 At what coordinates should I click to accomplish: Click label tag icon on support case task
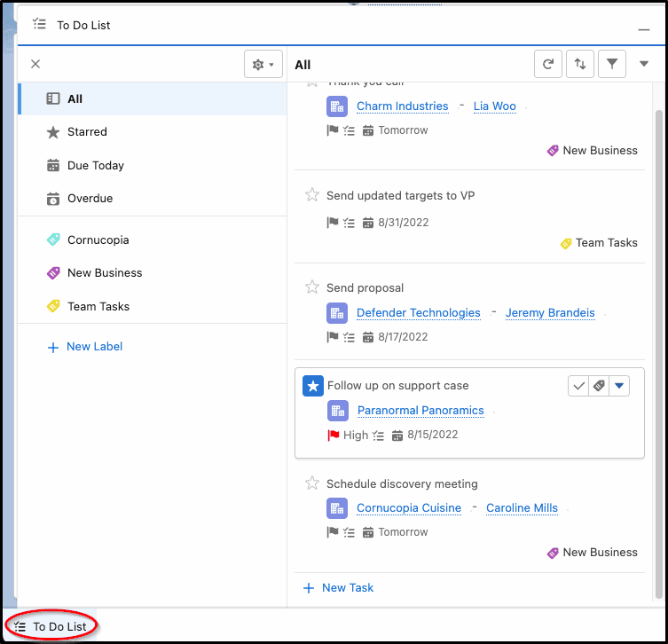[599, 386]
